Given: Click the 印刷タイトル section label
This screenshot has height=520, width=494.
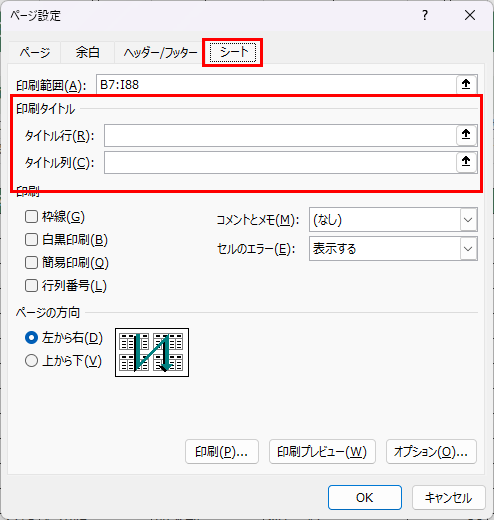Looking at the screenshot, I should 46,109.
